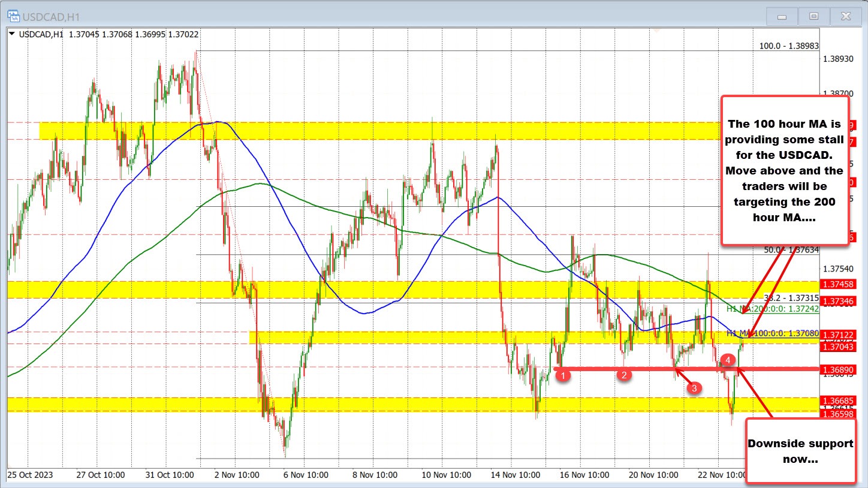Expand the USDCAD,H1 quote dropdown arrow

(x=12, y=34)
